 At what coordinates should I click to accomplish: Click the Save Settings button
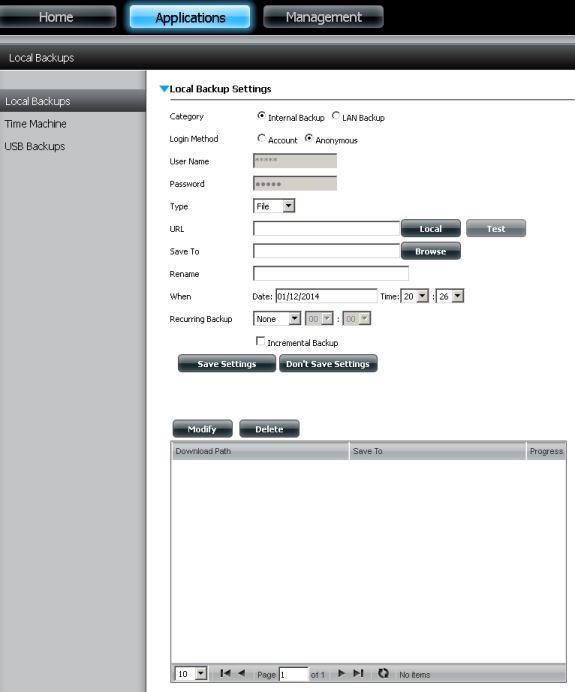coord(227,364)
